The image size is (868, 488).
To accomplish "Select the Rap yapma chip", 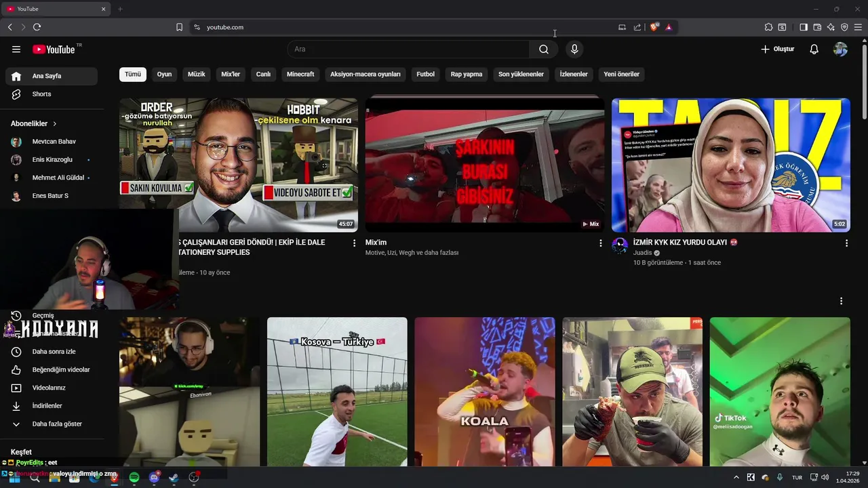I will pyautogui.click(x=467, y=75).
